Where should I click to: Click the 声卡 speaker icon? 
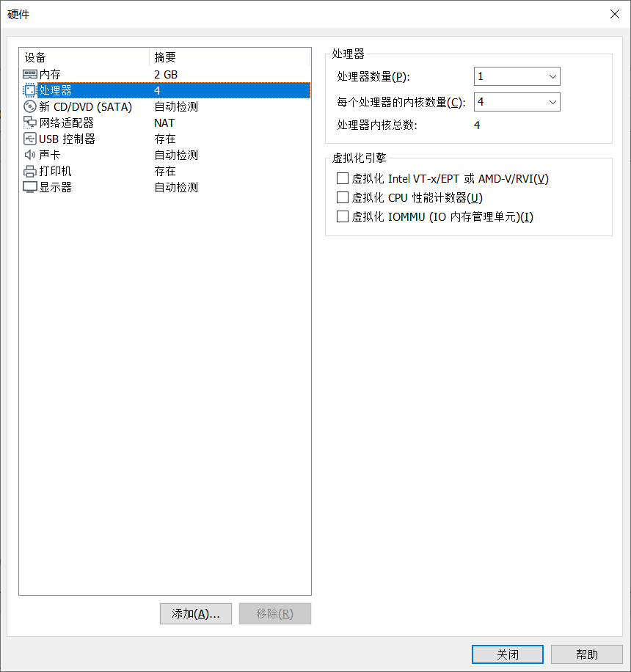29,155
